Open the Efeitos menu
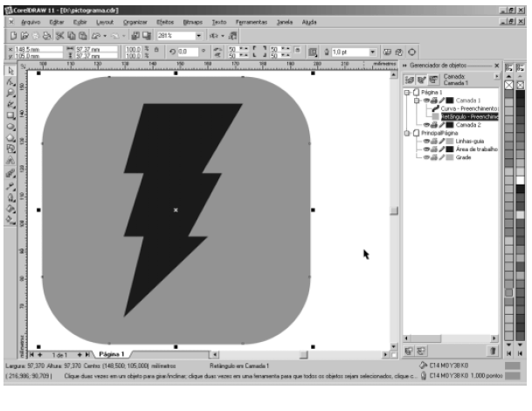Image resolution: width=532 pixels, height=411 pixels. point(165,20)
